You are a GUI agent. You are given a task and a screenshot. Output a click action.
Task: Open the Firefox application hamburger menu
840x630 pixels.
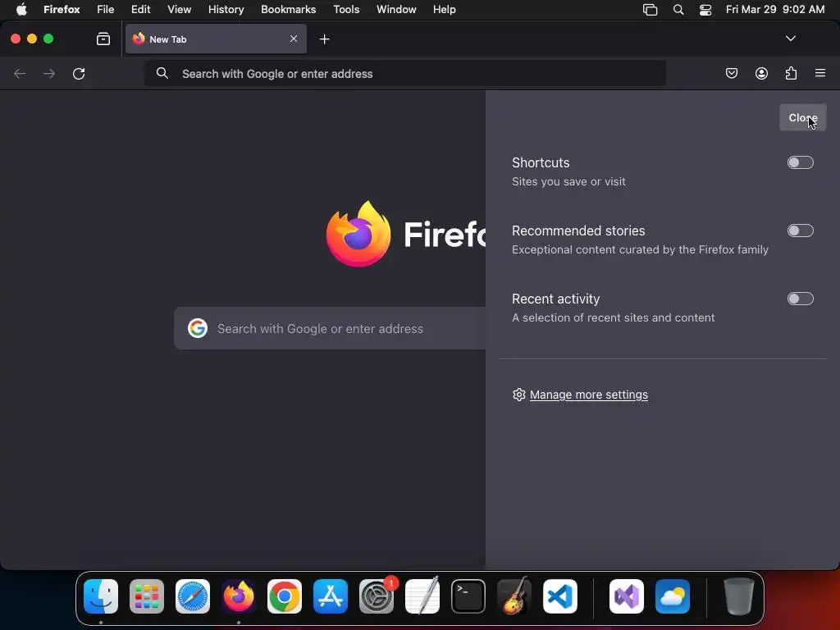(x=820, y=73)
